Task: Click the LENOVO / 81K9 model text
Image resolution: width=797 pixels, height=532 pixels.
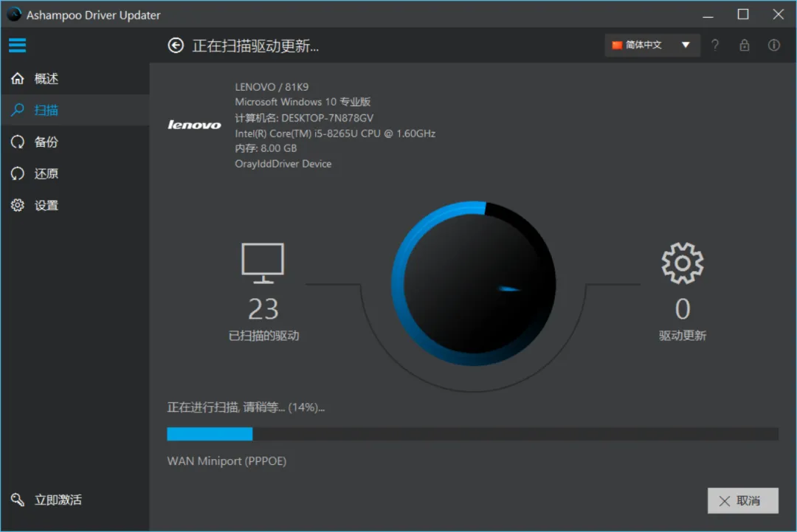Action: pyautogui.click(x=272, y=87)
